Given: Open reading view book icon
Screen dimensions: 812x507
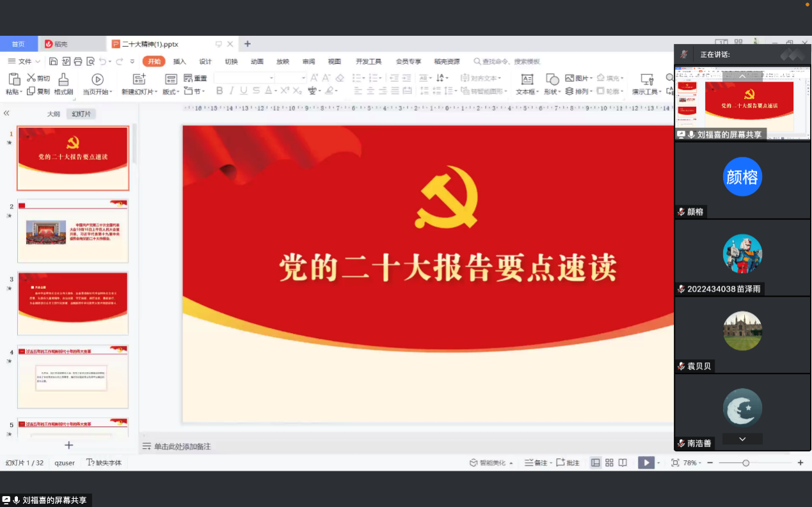Looking at the screenshot, I should click(x=623, y=463).
